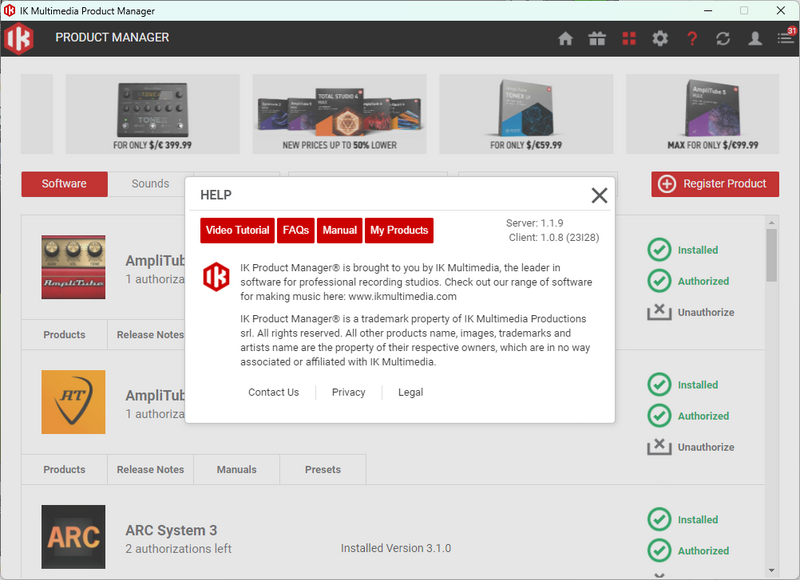Open the Privacy link
The width and height of the screenshot is (800, 580).
coord(348,392)
